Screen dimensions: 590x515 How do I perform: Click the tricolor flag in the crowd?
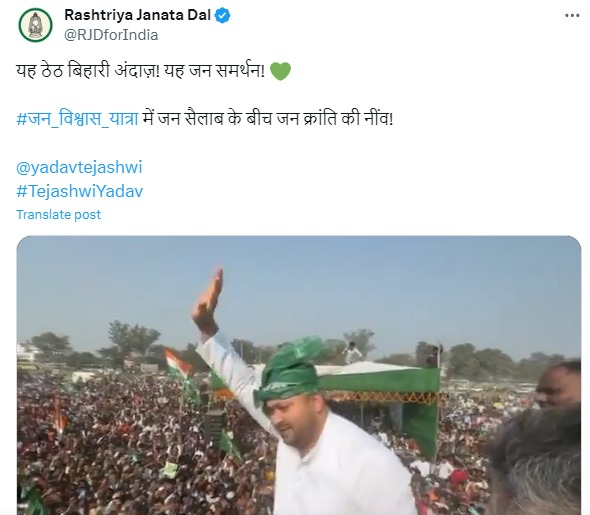[x=178, y=363]
